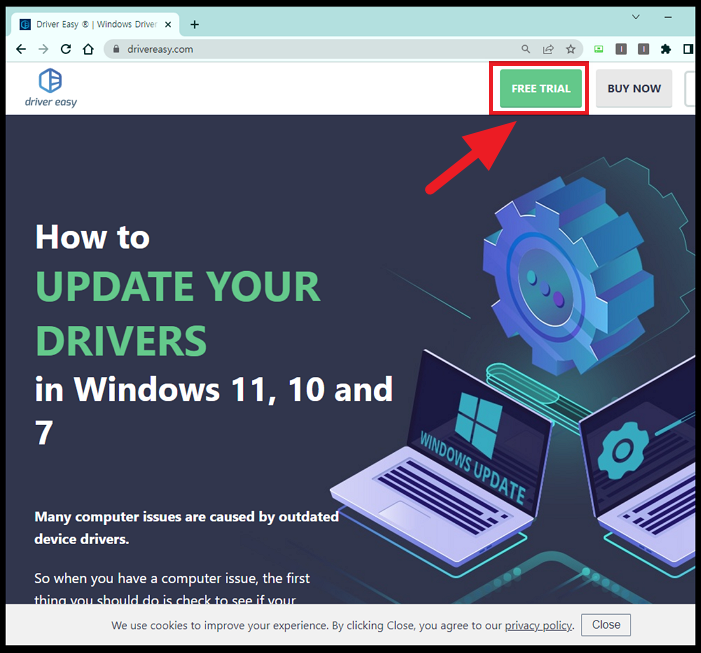Image resolution: width=701 pixels, height=653 pixels.
Task: Click the BUY NOW button
Action: pyautogui.click(x=634, y=88)
